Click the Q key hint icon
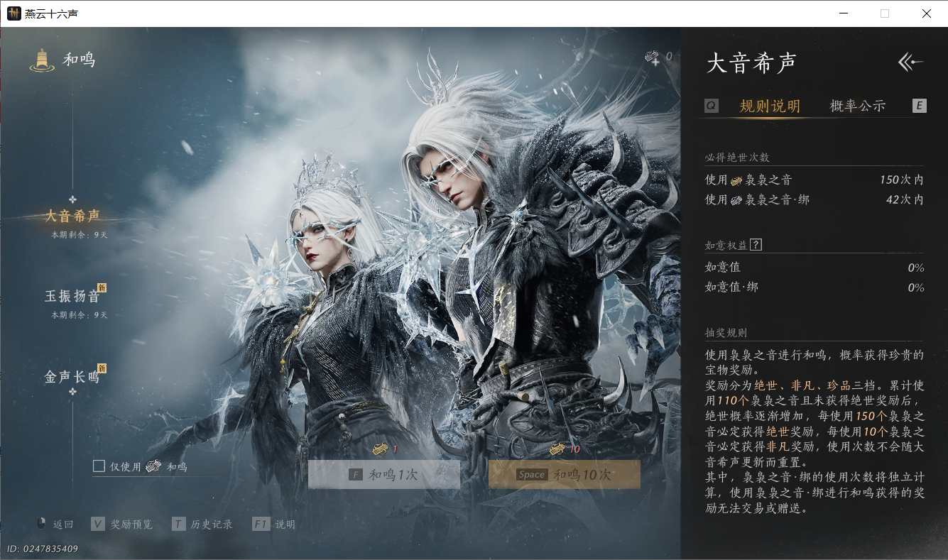The height and width of the screenshot is (560, 948). click(712, 106)
